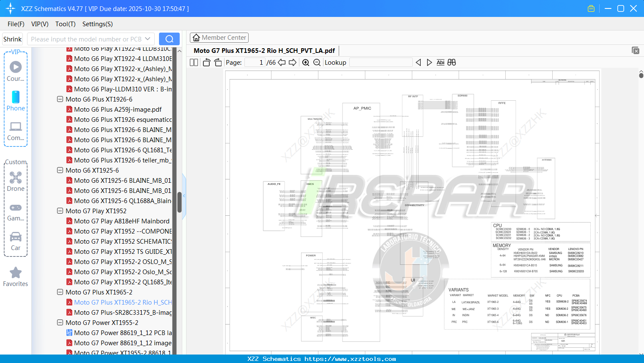Open the Tool(T) menu
Screen dimensions: 644x363
tap(66, 24)
